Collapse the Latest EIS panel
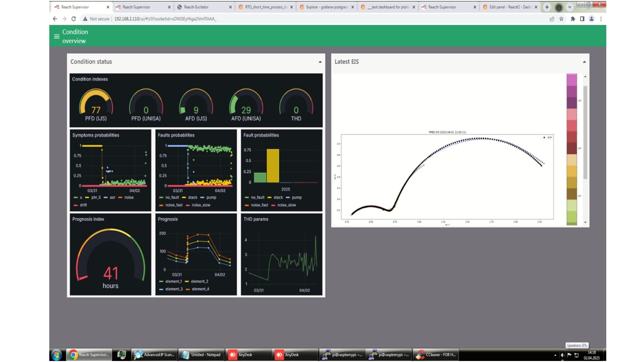644x362 pixels. [584, 62]
